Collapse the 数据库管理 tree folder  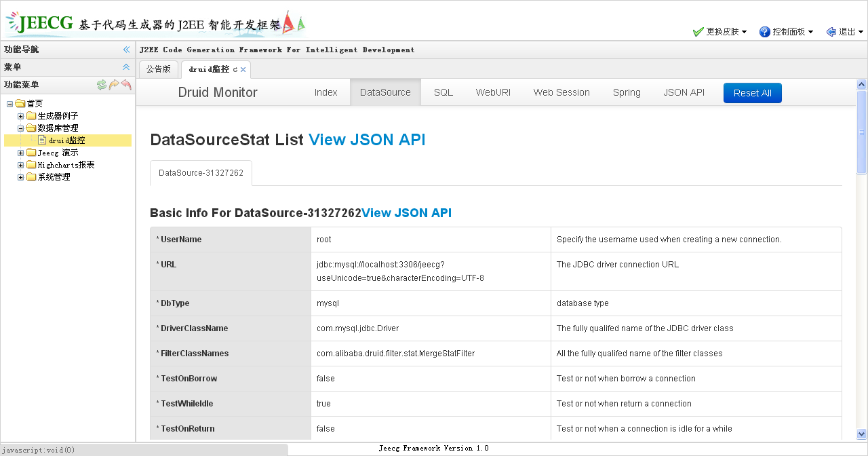coord(21,128)
